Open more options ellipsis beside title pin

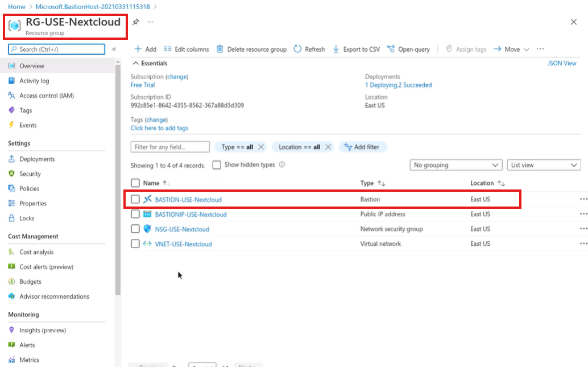(150, 22)
